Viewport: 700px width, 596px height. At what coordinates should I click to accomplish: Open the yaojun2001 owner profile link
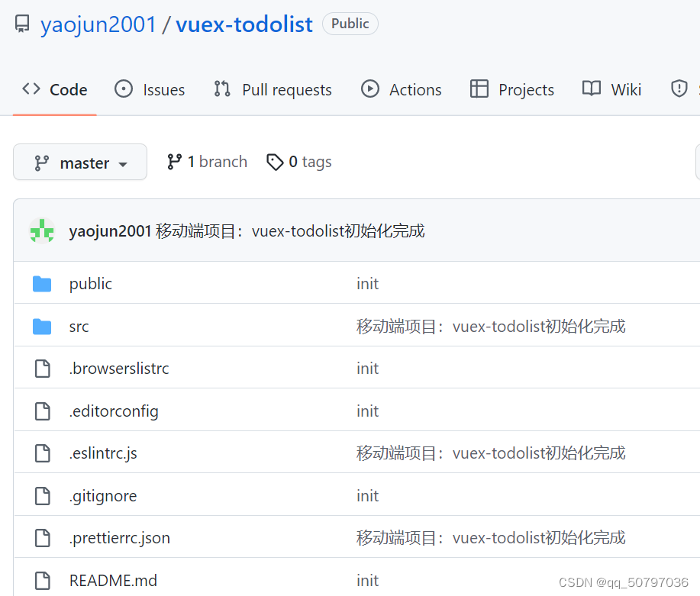click(x=98, y=24)
